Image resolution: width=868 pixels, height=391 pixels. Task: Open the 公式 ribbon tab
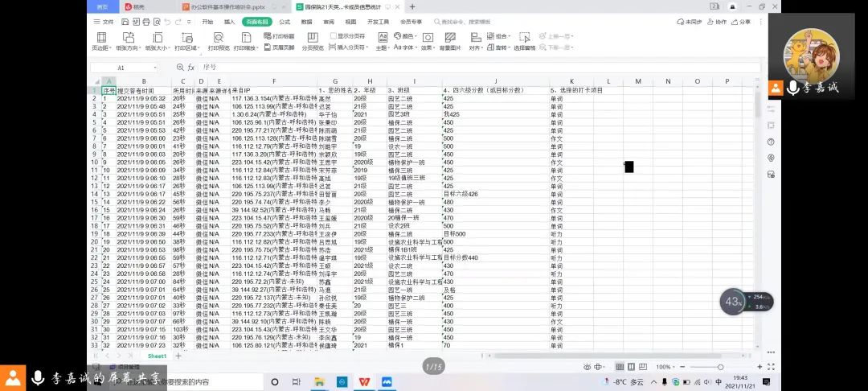[x=285, y=22]
